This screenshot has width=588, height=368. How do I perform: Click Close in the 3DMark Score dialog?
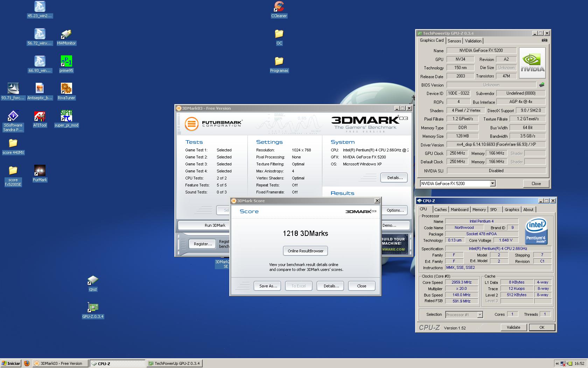[x=362, y=286]
